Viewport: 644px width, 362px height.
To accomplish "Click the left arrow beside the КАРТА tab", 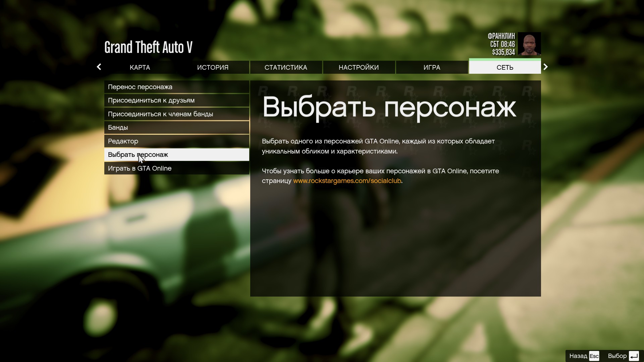I will point(99,67).
